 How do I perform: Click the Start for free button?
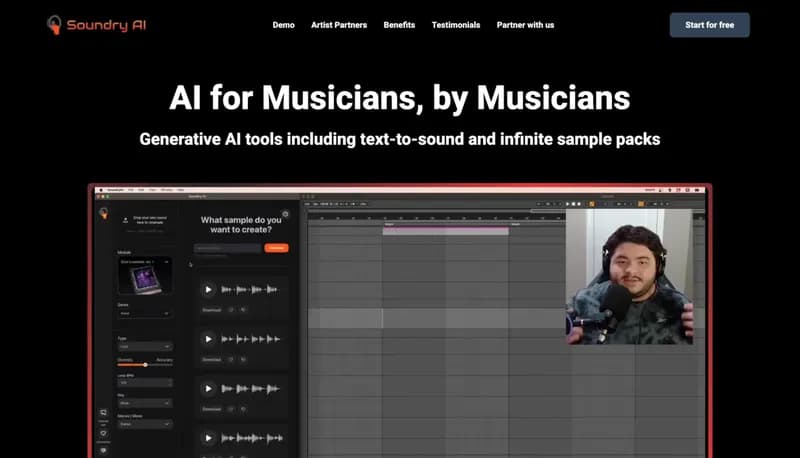coord(709,25)
